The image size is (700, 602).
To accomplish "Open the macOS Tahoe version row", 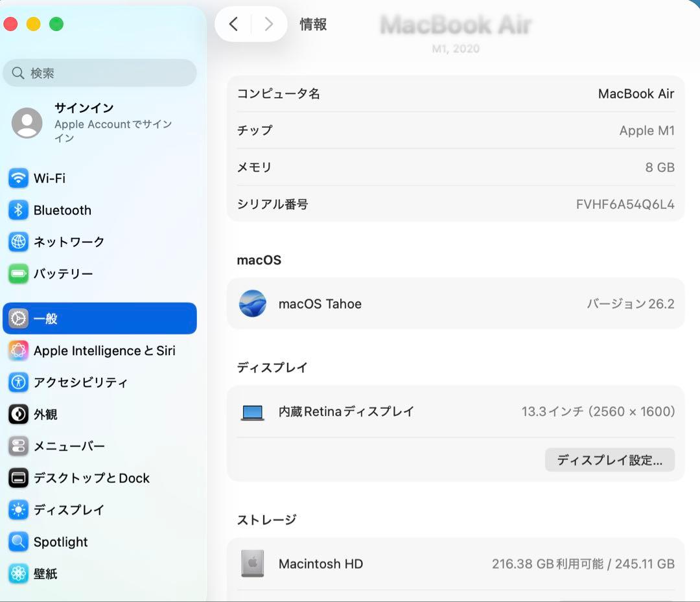I will point(454,303).
